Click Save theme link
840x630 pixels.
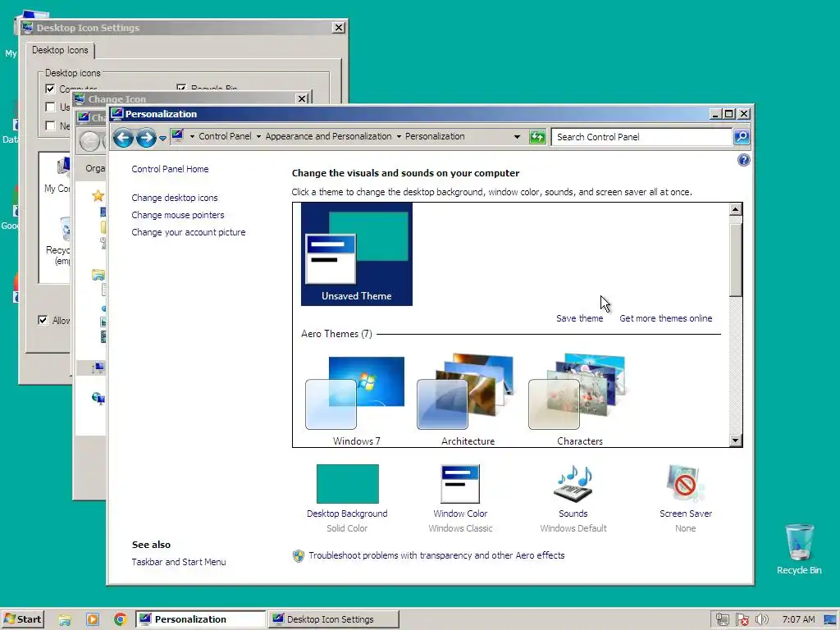click(x=580, y=318)
